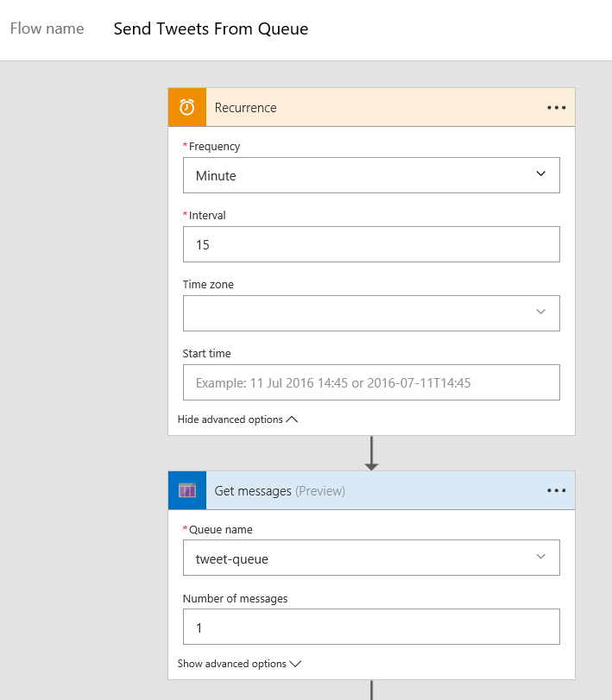Click the Frequency dropdown chevron
Image resolution: width=612 pixels, height=700 pixels.
(x=542, y=174)
